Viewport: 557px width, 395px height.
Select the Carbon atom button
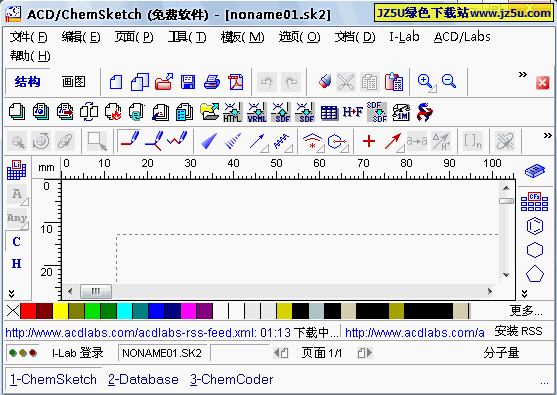coord(16,242)
